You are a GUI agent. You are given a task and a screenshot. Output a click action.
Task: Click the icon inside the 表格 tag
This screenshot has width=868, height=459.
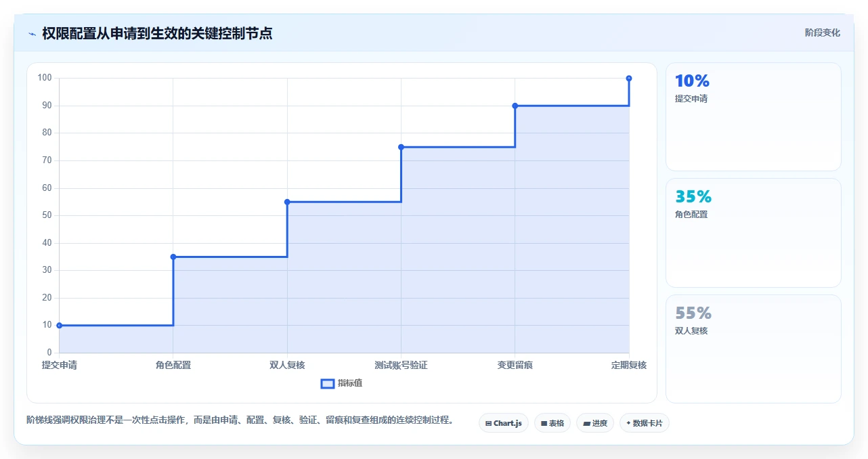(x=544, y=423)
